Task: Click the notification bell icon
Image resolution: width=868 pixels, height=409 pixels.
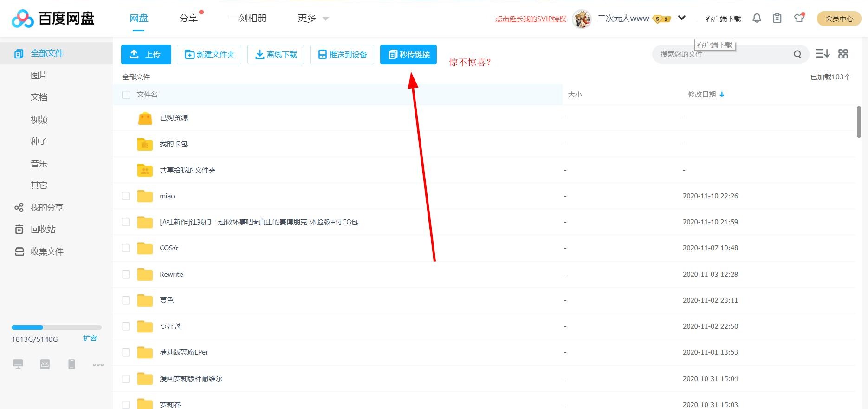Action: coord(757,18)
